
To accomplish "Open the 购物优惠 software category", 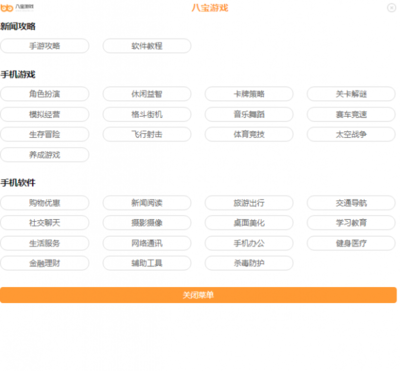I will [45, 203].
